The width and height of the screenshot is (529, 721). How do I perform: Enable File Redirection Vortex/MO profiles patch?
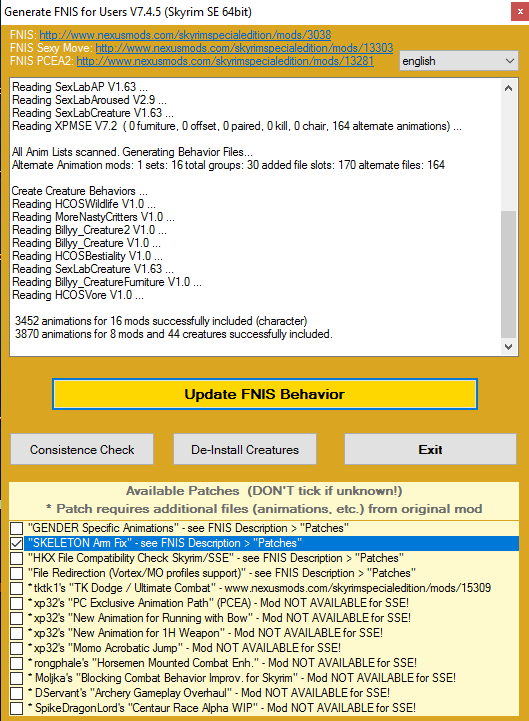[17, 573]
